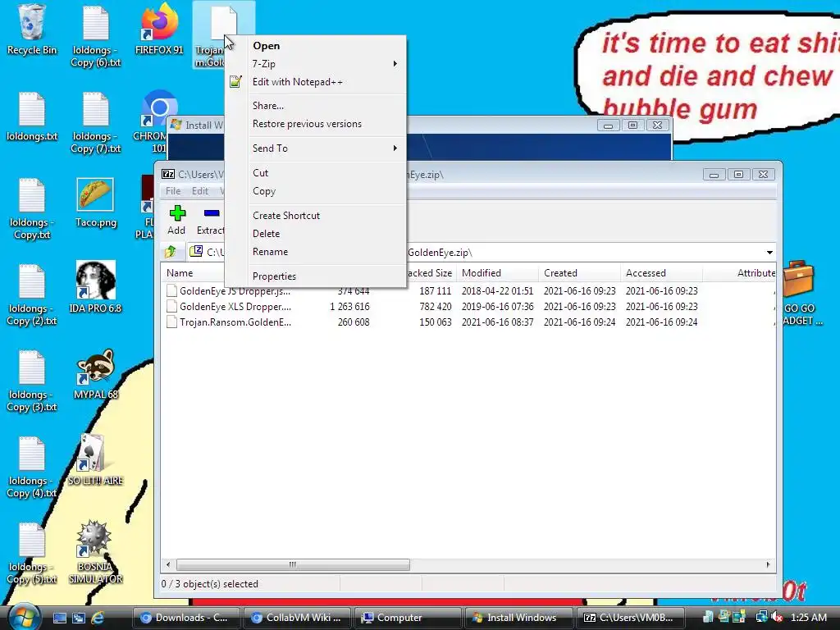
Task: Switch to Install Windows taskbar button
Action: (519, 618)
